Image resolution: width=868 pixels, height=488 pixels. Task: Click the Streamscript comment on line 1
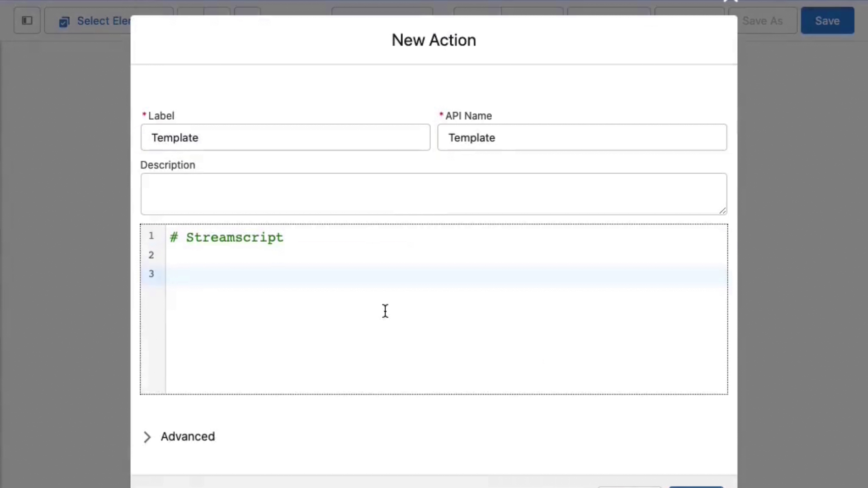(235, 237)
